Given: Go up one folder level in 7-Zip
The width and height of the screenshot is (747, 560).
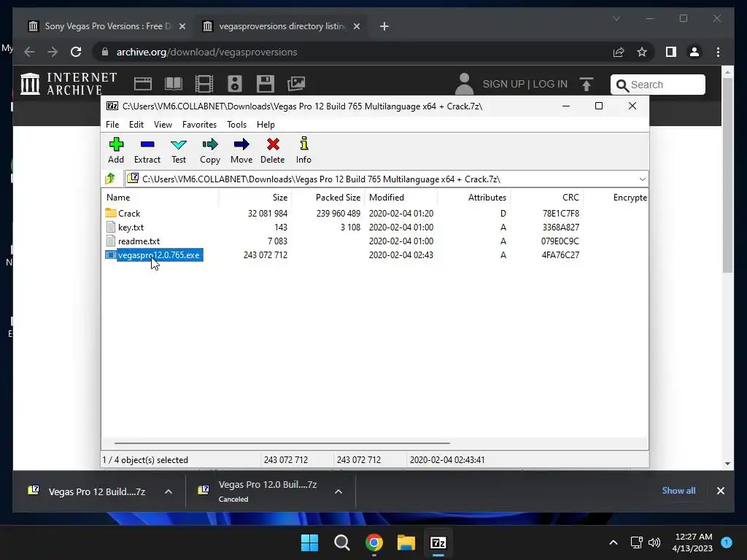Looking at the screenshot, I should 110,179.
